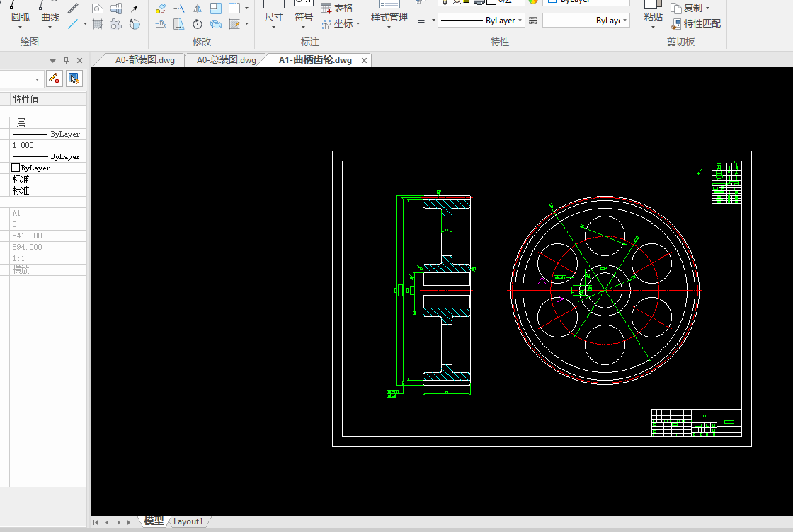The height and width of the screenshot is (532, 793).
Task: Go to previous layout tab arrow
Action: (x=107, y=522)
